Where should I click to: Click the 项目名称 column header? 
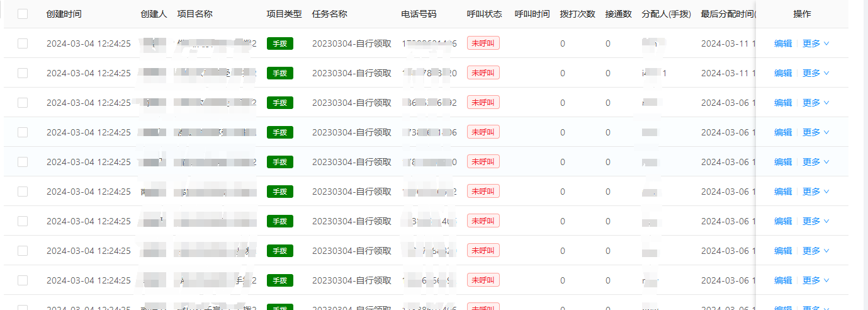pos(195,14)
